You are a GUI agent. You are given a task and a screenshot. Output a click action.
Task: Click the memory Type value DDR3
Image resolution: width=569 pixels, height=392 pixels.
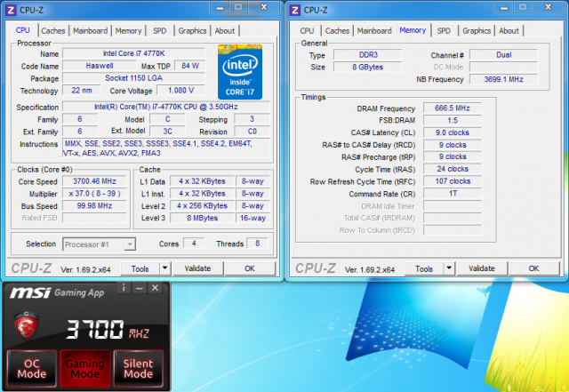point(368,55)
